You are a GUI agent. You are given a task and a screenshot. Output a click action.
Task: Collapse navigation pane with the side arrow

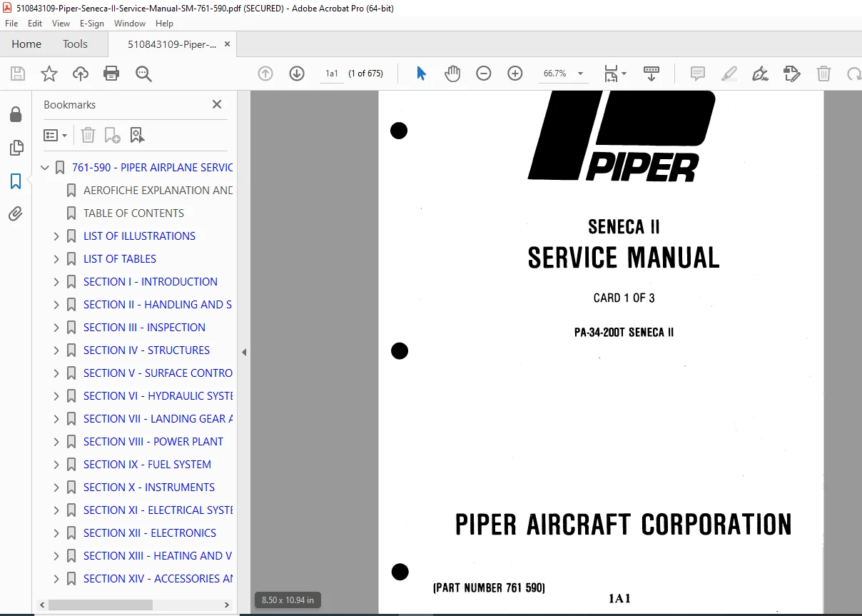tap(244, 353)
